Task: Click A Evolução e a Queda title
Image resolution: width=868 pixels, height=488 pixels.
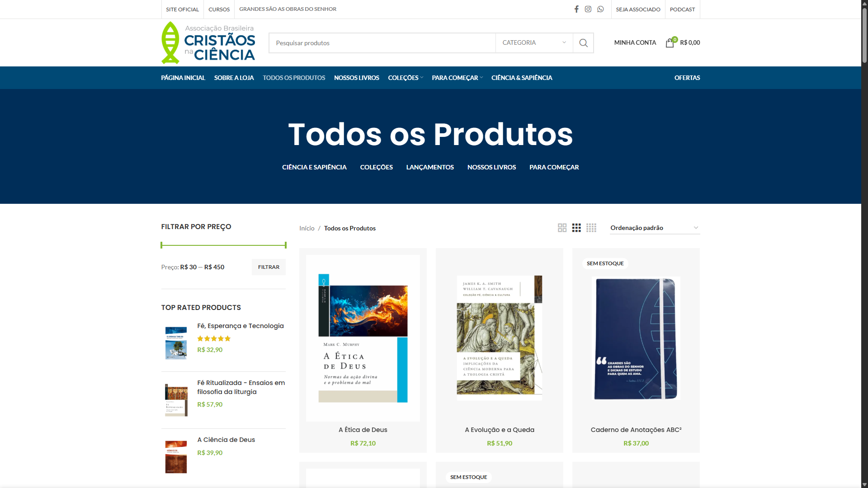Action: click(500, 430)
